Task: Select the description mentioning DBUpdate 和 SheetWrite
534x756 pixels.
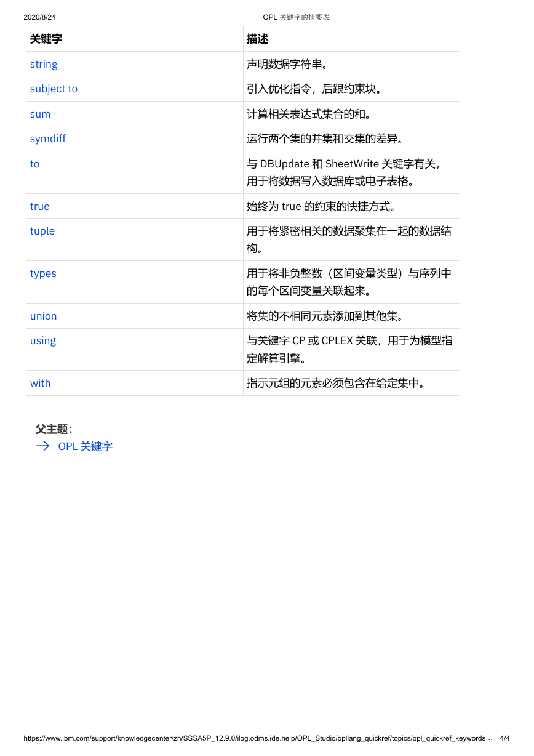Action: coord(345,172)
